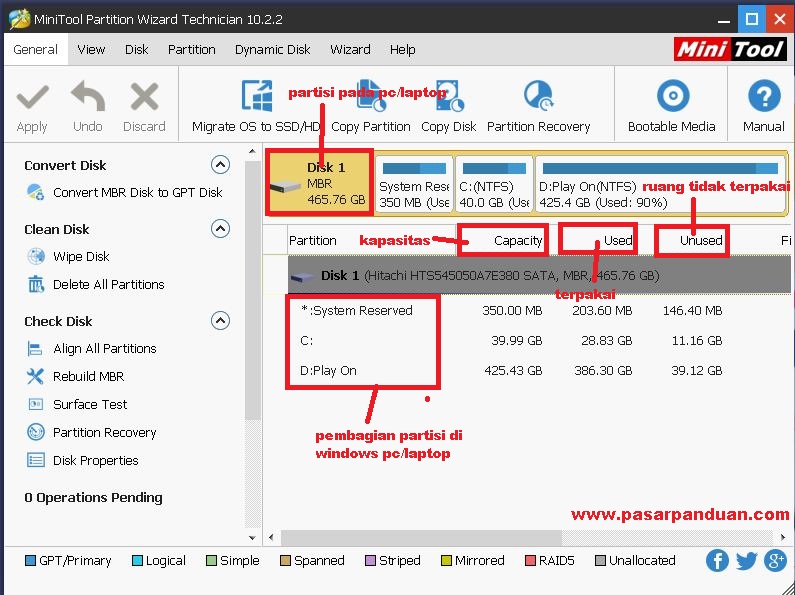The width and height of the screenshot is (795, 595).
Task: Open the Manual help icon
Action: (x=764, y=95)
